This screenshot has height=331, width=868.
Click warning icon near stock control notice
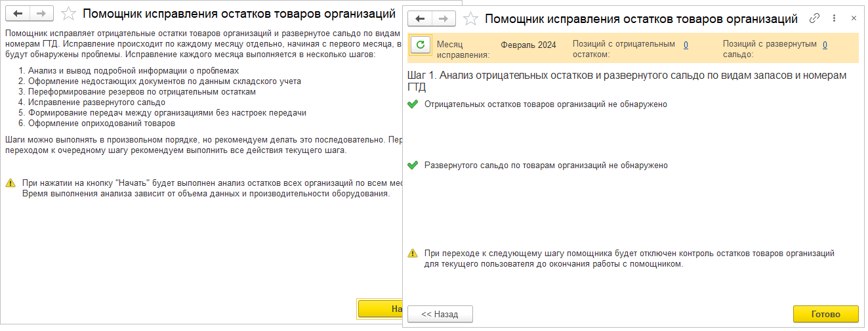(x=413, y=253)
